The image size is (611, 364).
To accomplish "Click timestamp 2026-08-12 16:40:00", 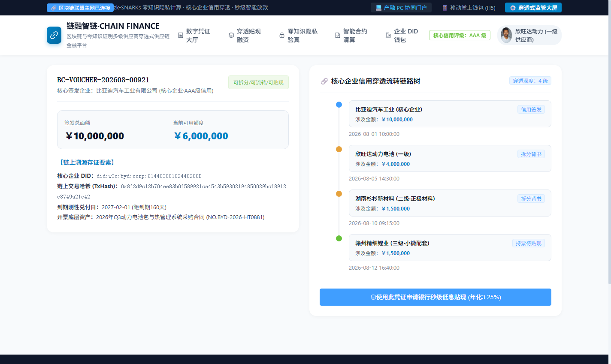I will click(x=374, y=268).
